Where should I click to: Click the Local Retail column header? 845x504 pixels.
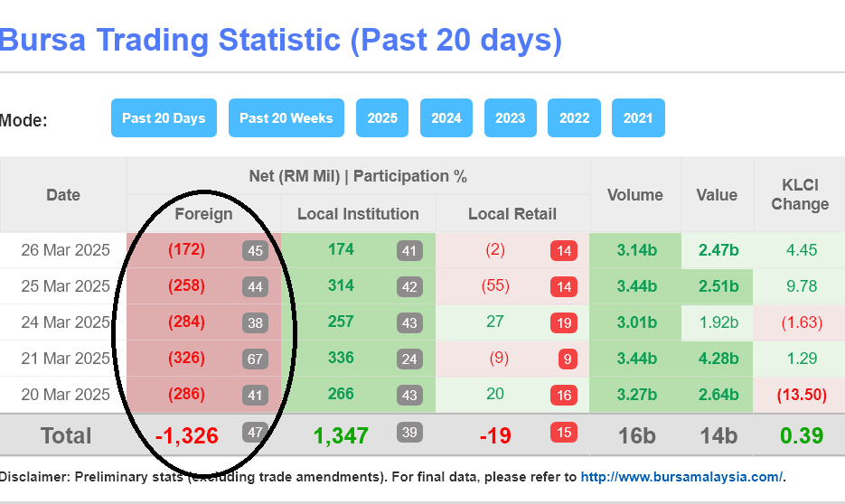(x=512, y=214)
